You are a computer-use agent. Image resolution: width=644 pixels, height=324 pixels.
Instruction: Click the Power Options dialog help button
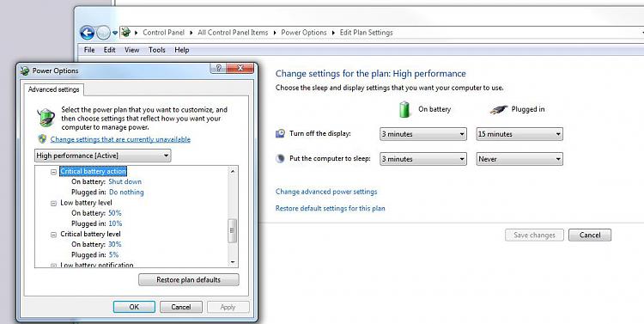click(218, 68)
